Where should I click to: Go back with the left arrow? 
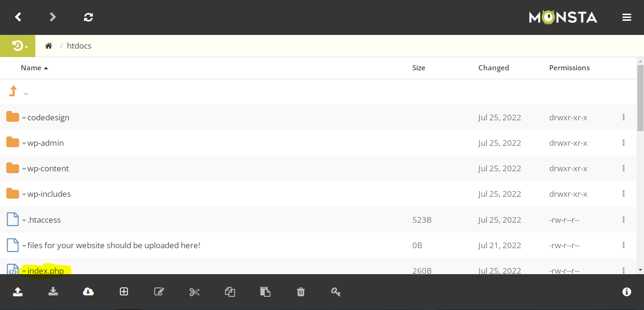[x=18, y=17]
